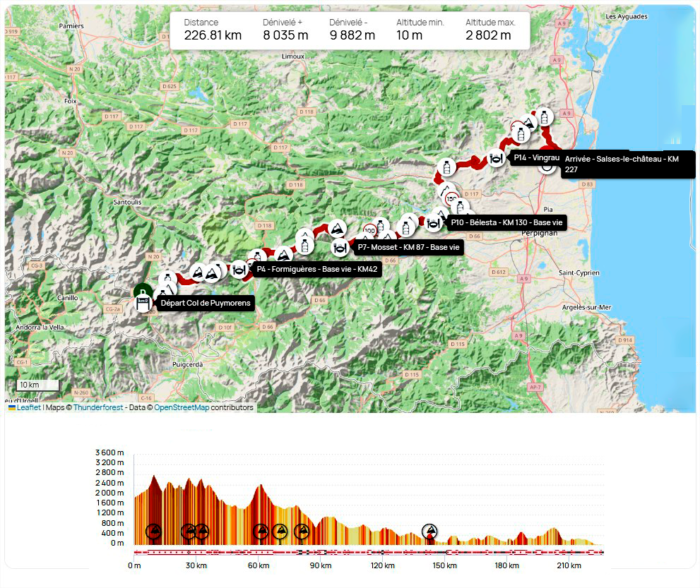Click the Vingrau meal point icon
The image size is (700, 588).
pyautogui.click(x=497, y=158)
